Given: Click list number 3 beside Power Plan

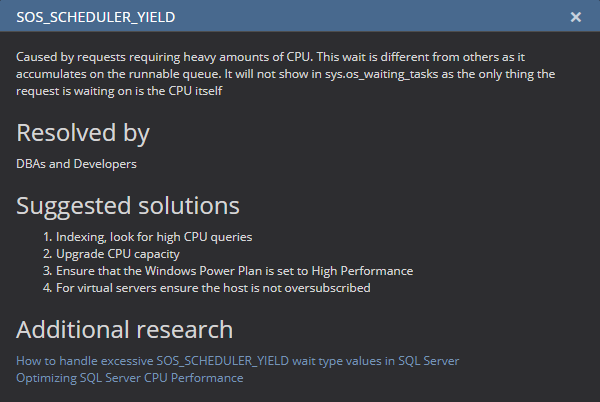Looking at the screenshot, I should pos(47,271).
